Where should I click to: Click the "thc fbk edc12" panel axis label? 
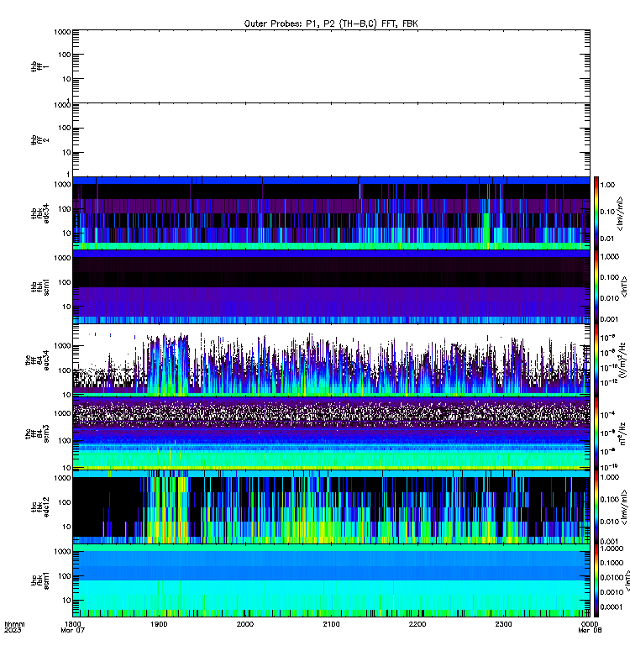tap(39, 507)
